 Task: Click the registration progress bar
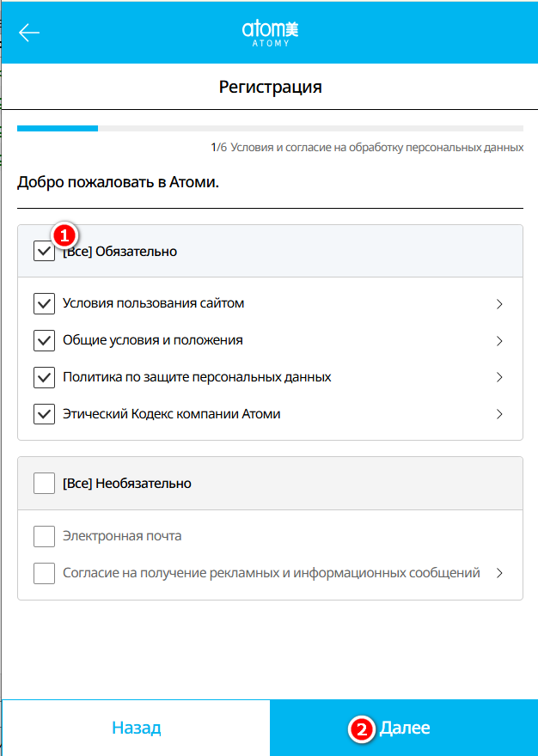pyautogui.click(x=270, y=128)
